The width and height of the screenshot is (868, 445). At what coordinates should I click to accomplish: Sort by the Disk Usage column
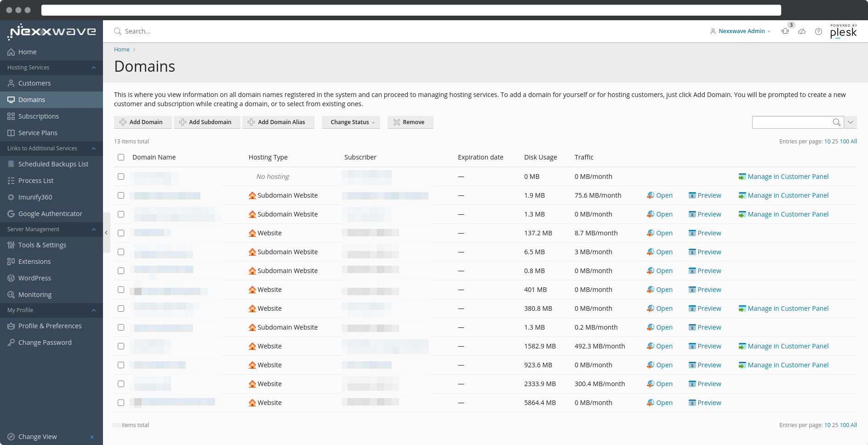pyautogui.click(x=541, y=157)
